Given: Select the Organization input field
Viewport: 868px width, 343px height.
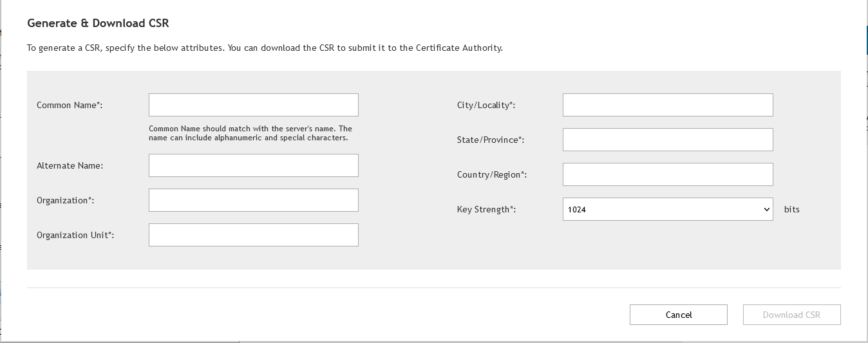Looking at the screenshot, I should coord(253,200).
